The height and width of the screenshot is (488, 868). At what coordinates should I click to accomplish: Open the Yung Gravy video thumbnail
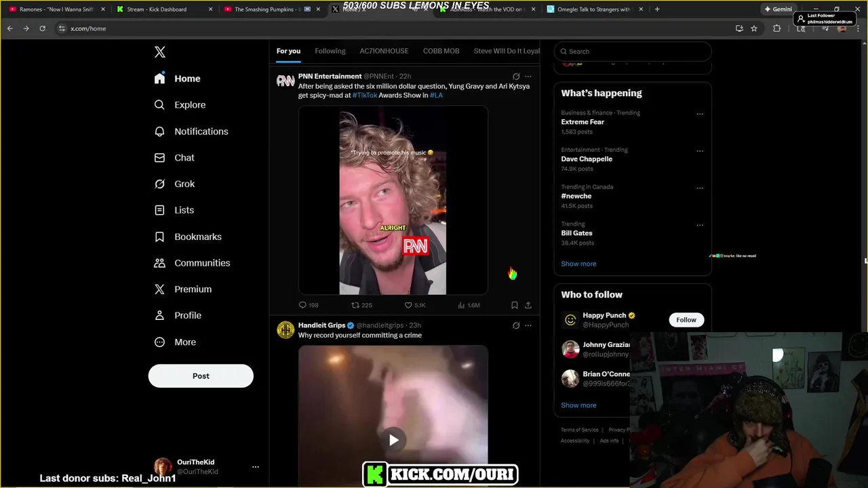[x=393, y=201]
